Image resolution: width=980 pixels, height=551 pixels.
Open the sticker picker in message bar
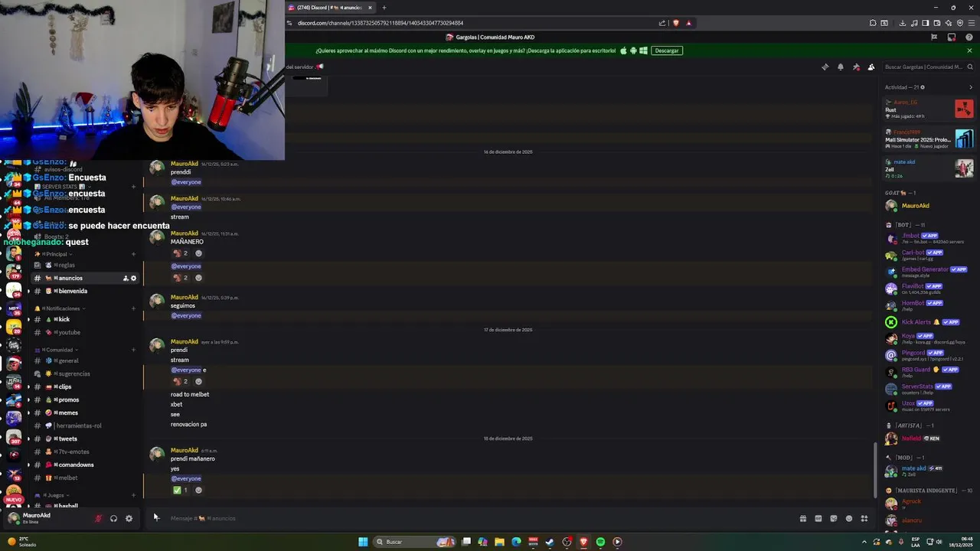834,518
